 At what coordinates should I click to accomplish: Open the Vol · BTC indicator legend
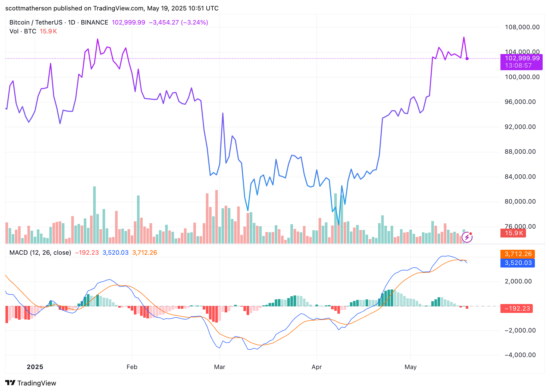coord(23,31)
